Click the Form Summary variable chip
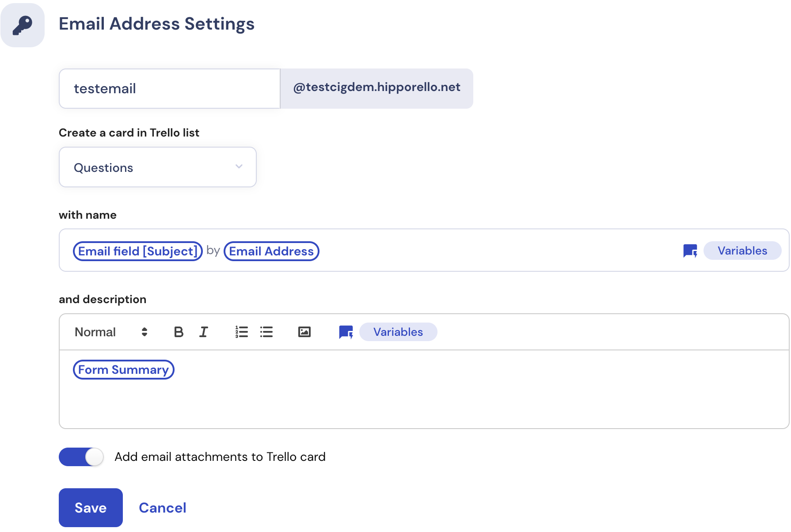The height and width of the screenshot is (532, 791). click(x=123, y=369)
